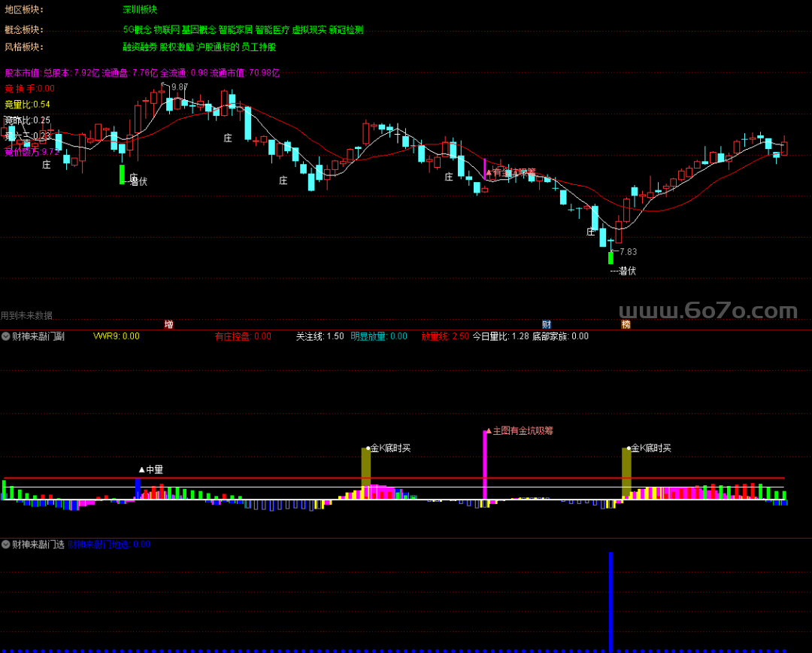Click the blue 财 event marker icon

click(x=547, y=324)
